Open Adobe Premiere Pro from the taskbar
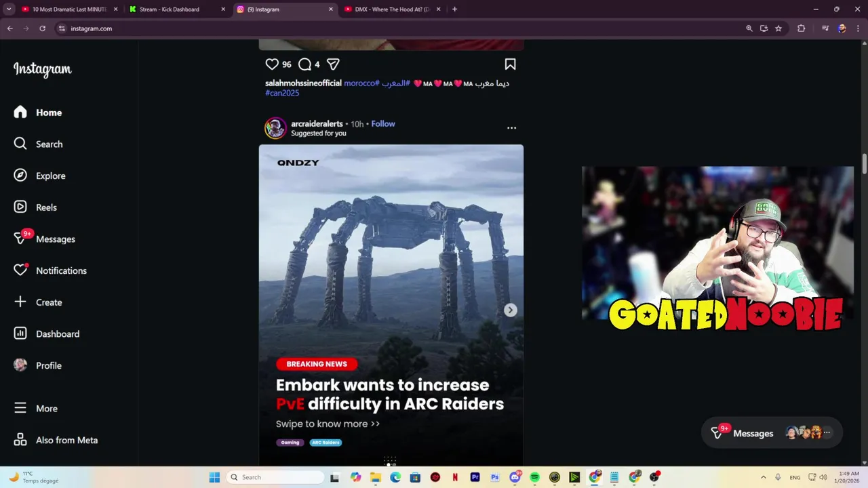868x488 pixels. pyautogui.click(x=475, y=477)
